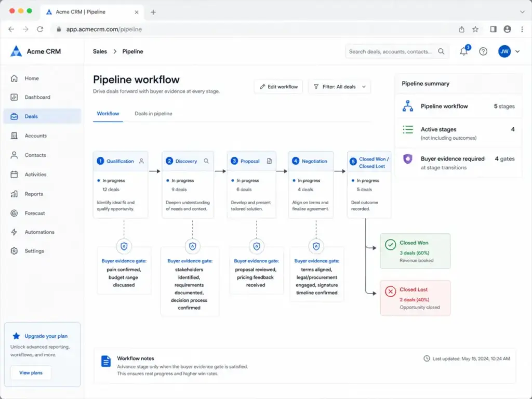
Task: Switch to Deals in pipeline tab
Action: (x=153, y=114)
